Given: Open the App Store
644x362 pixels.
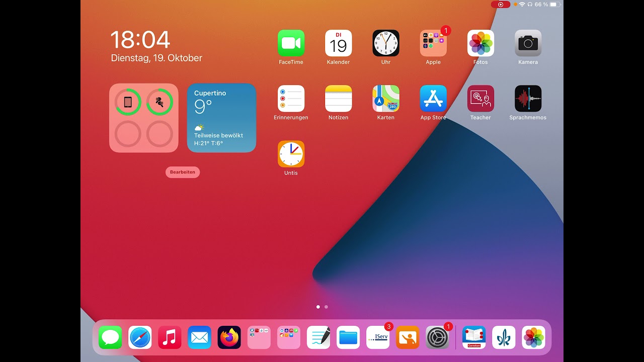Looking at the screenshot, I should coord(433,99).
